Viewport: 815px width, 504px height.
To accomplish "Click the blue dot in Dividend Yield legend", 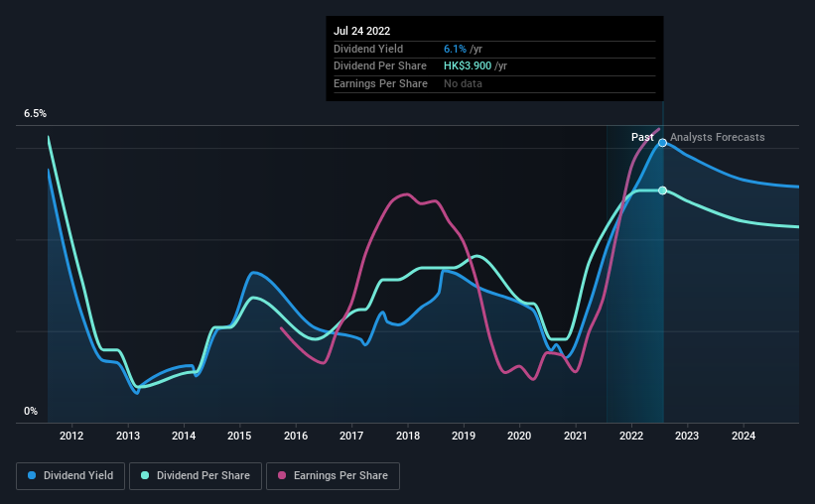I will click(32, 475).
